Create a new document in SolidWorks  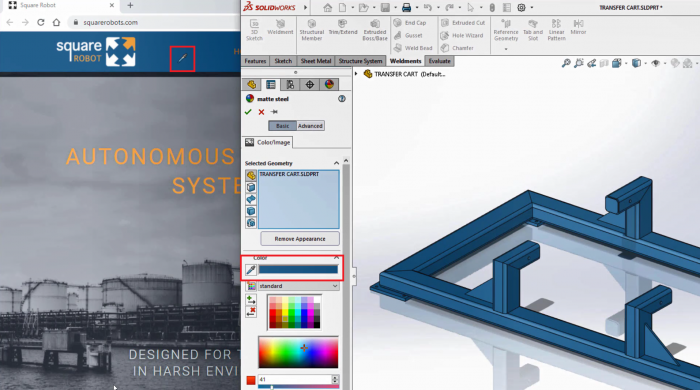[342, 8]
